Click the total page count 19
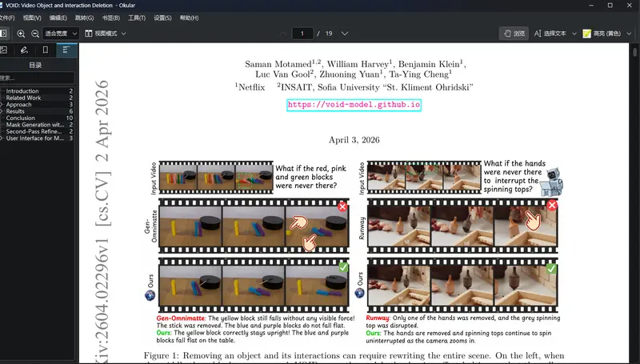640x364 pixels. tap(329, 34)
